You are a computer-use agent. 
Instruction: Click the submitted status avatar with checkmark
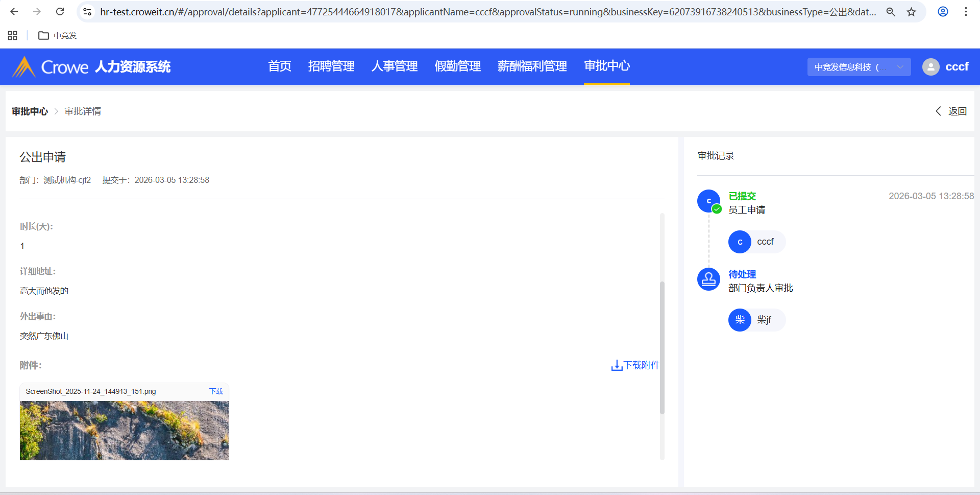pos(708,201)
